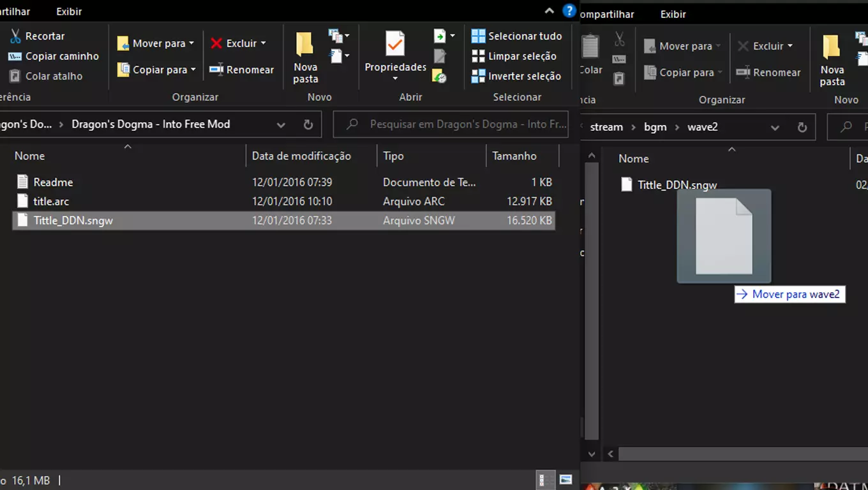Create Nova pasta in the right window
The height and width of the screenshot is (490, 868).
click(x=832, y=60)
